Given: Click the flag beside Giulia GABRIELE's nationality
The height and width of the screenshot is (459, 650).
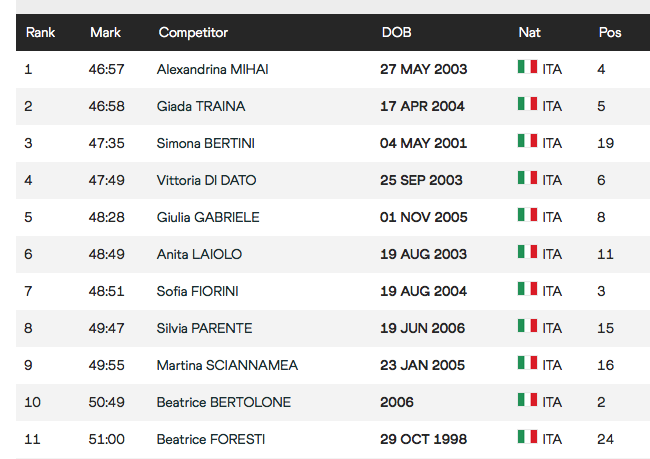Looking at the screenshot, I should 527,215.
